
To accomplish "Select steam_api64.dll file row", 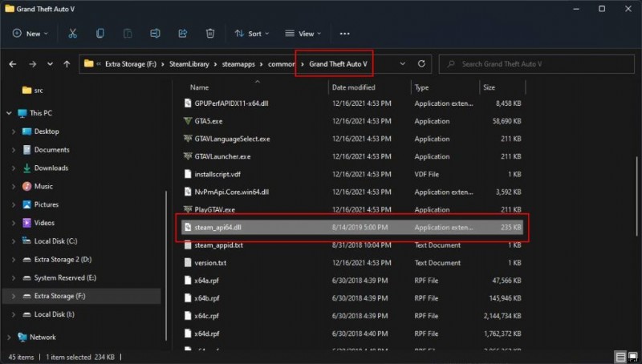I will pos(352,228).
